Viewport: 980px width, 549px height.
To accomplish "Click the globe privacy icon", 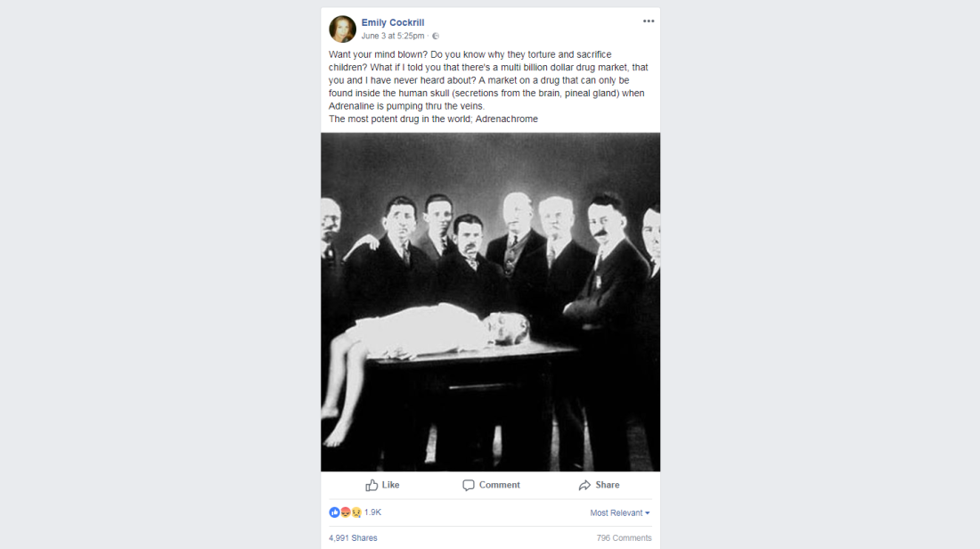I will click(x=436, y=37).
